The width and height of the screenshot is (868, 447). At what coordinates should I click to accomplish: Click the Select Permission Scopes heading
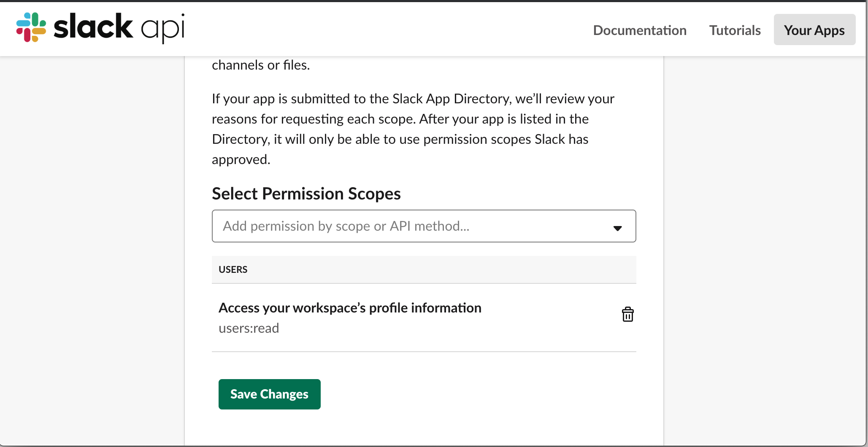tap(306, 194)
